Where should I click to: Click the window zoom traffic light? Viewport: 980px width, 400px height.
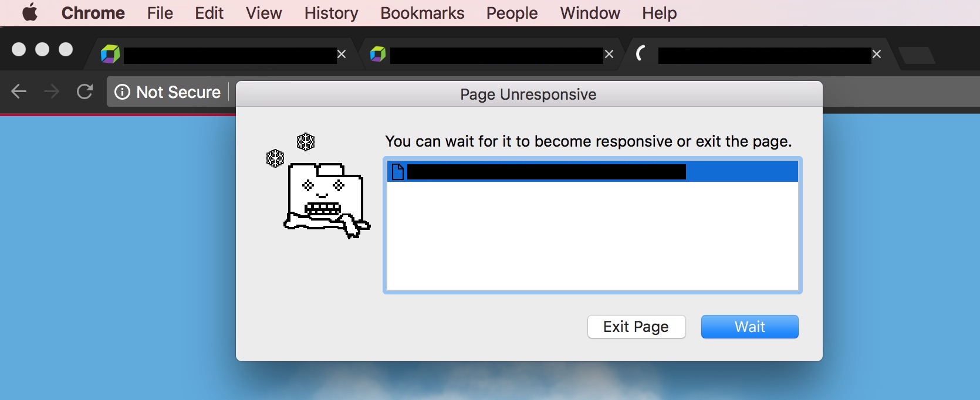[66, 49]
